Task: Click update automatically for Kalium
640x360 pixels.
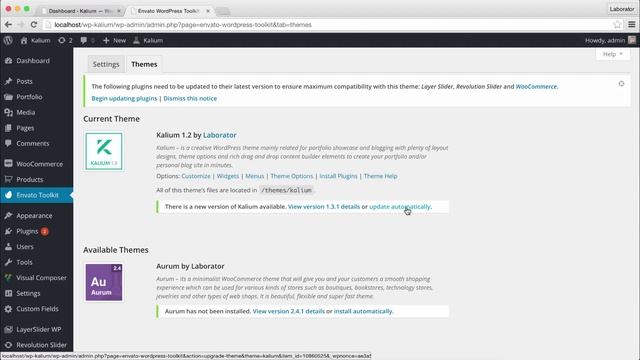Action: click(400, 207)
